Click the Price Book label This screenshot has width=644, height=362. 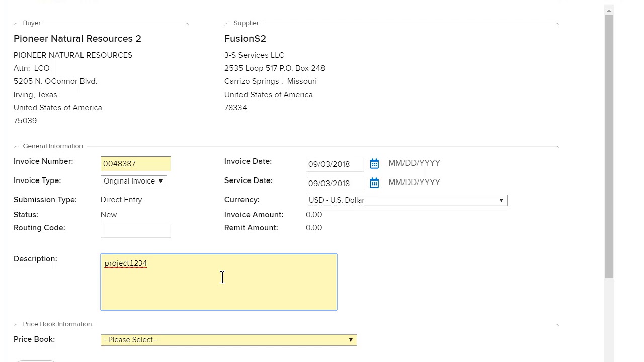click(x=34, y=339)
